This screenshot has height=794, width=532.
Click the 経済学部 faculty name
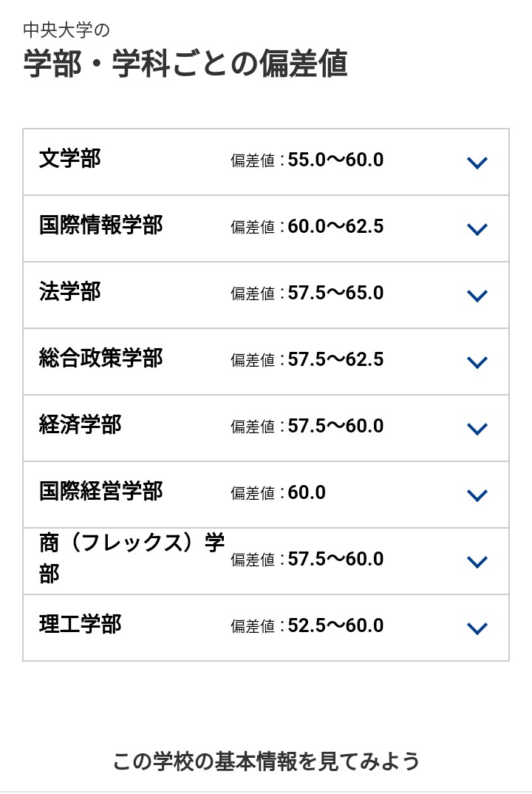80,424
